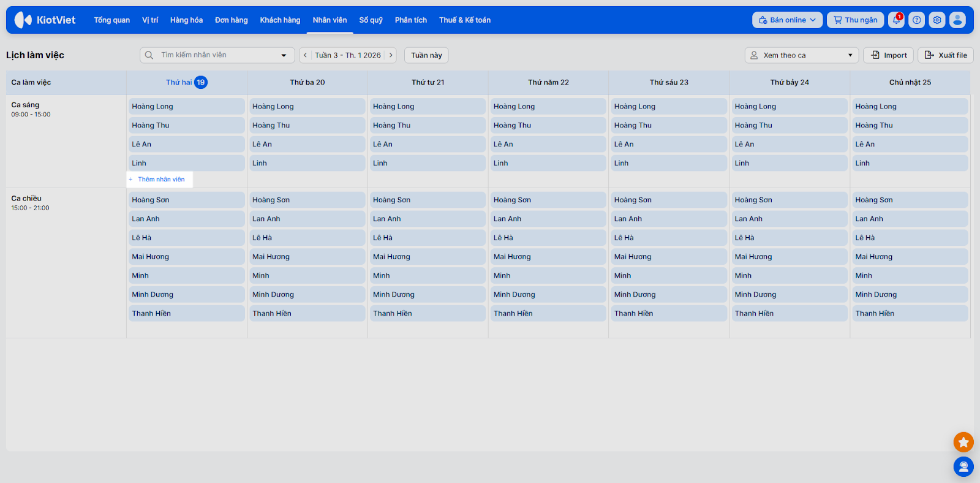The image size is (980, 483).
Task: Click Thanh Hiền on Thứ năm
Action: pos(548,314)
